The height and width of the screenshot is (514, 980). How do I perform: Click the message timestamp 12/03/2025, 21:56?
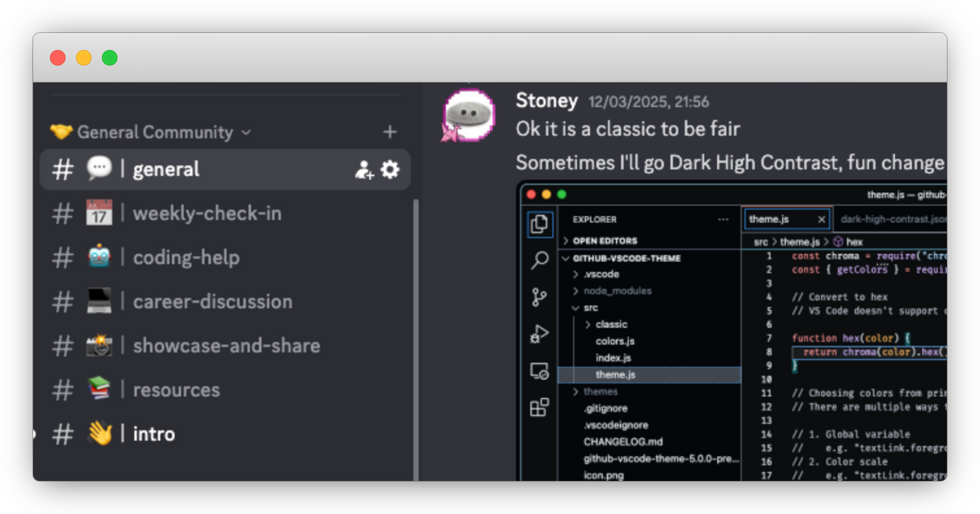tap(648, 102)
